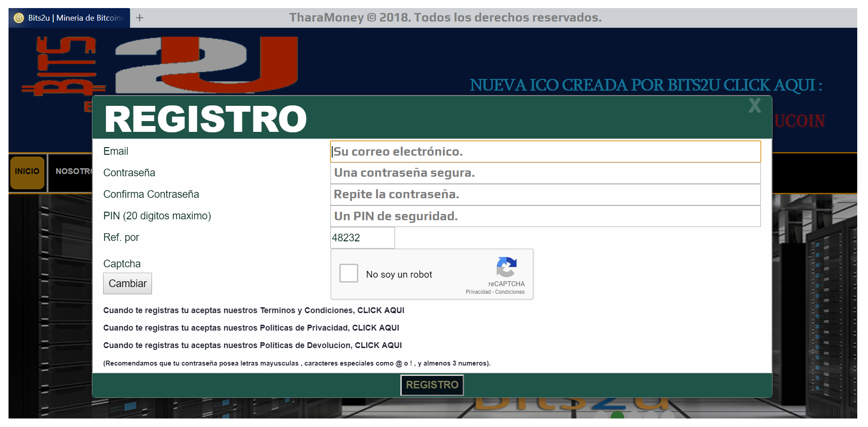Click the green carousel indicator dot
Screen dimensions: 868x427
[617, 415]
